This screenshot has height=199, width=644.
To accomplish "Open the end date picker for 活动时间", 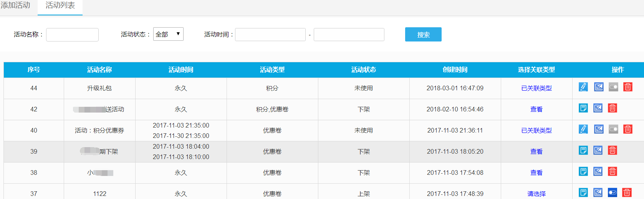I will (x=349, y=35).
